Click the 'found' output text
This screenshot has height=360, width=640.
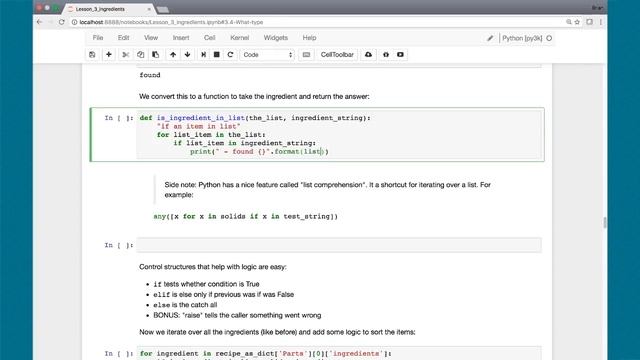tap(150, 75)
